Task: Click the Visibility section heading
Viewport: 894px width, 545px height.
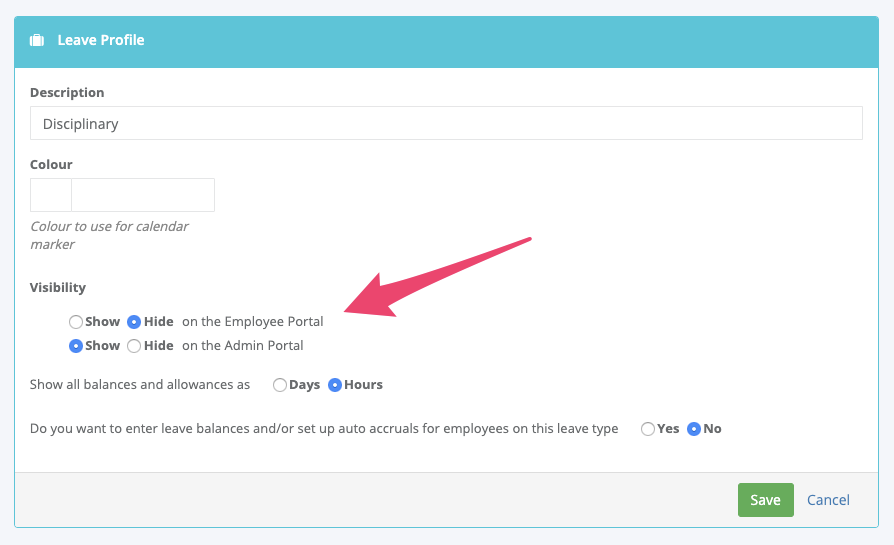Action: [58, 287]
